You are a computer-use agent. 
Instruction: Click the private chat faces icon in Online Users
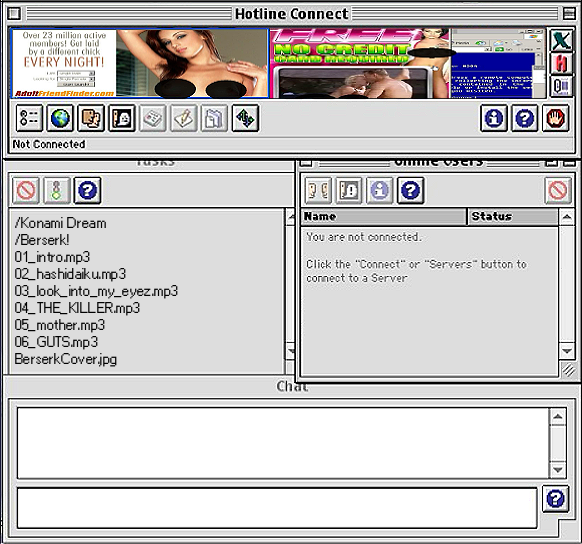(x=318, y=190)
